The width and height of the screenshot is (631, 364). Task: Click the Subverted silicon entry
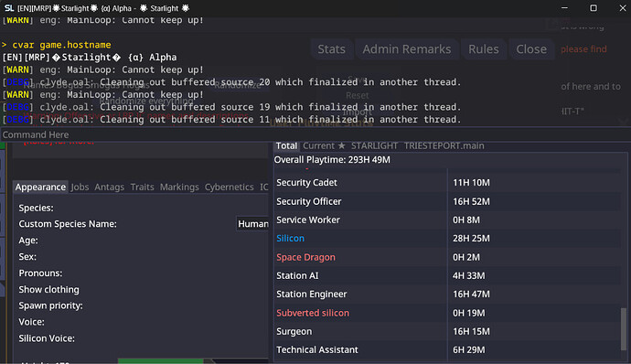tap(313, 313)
